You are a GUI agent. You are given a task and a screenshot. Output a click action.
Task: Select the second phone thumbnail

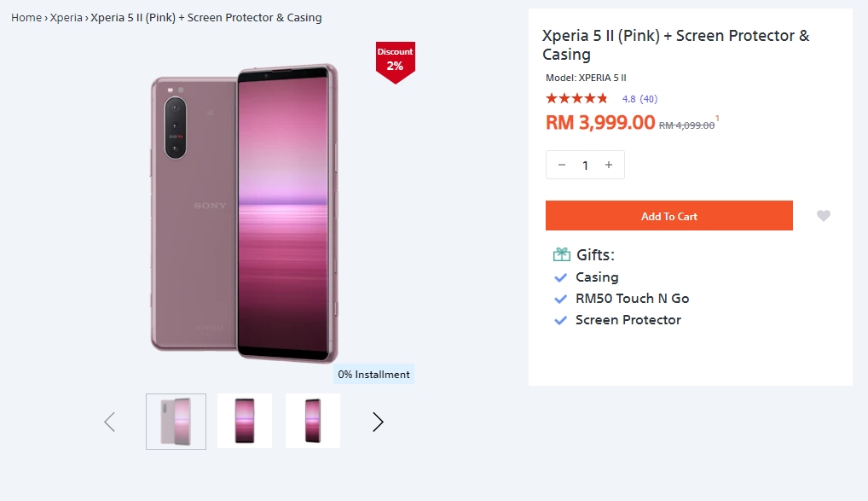point(245,421)
